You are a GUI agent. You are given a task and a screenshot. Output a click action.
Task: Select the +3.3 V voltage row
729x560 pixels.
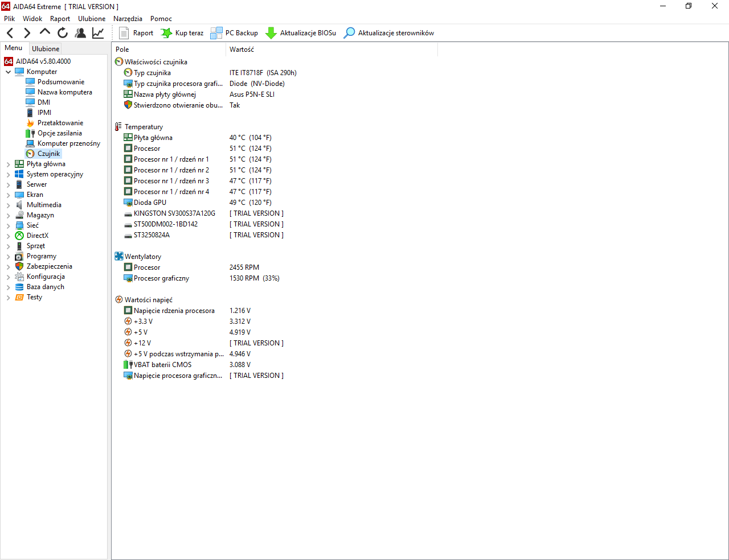tap(187, 322)
